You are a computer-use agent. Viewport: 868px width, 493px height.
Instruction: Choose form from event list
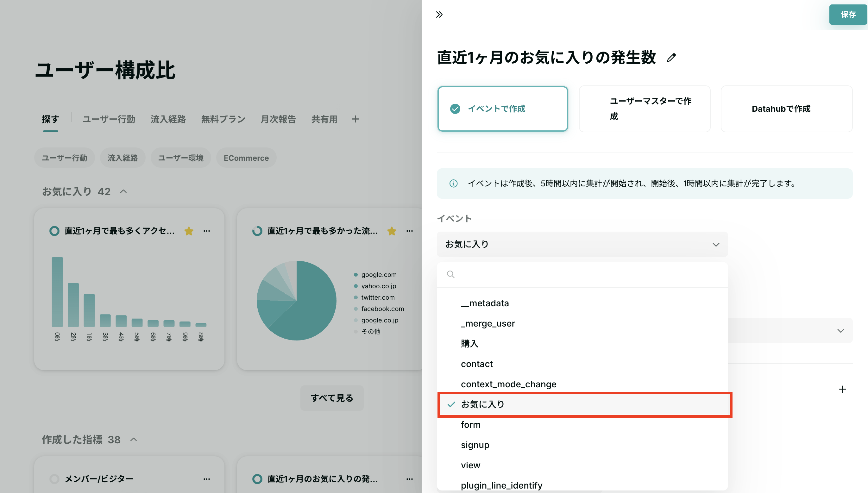(582, 425)
